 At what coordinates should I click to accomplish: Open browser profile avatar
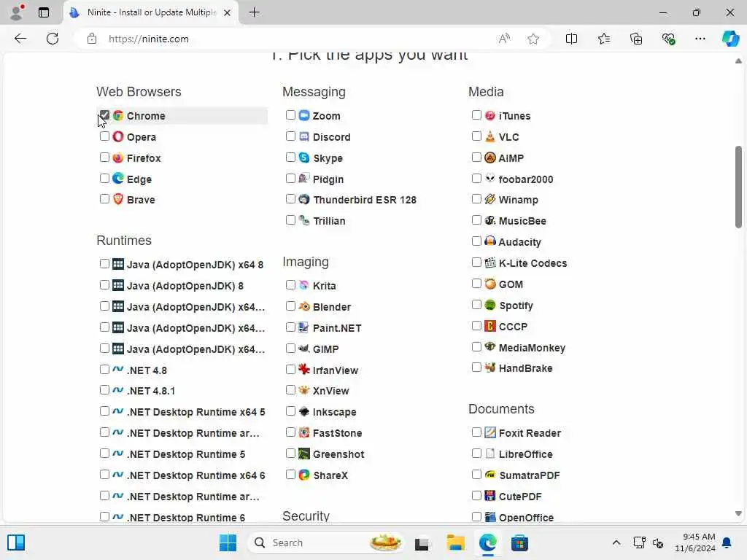tap(17, 12)
